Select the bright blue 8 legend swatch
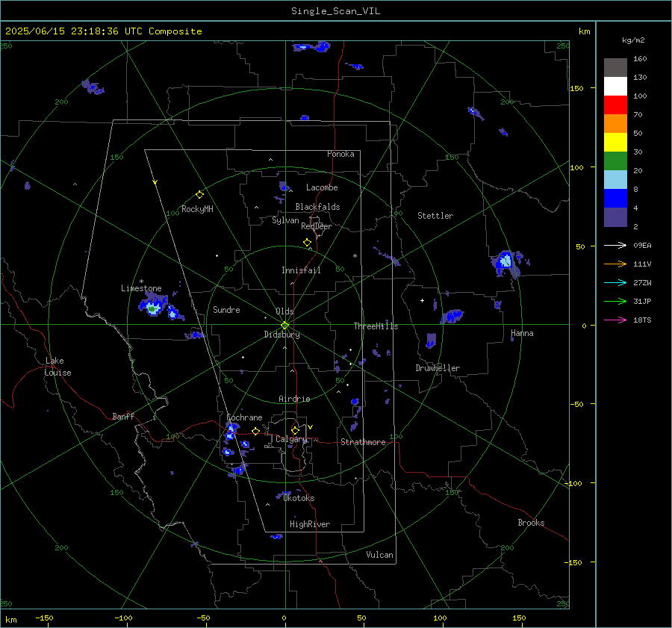This screenshot has width=672, height=628. click(615, 199)
